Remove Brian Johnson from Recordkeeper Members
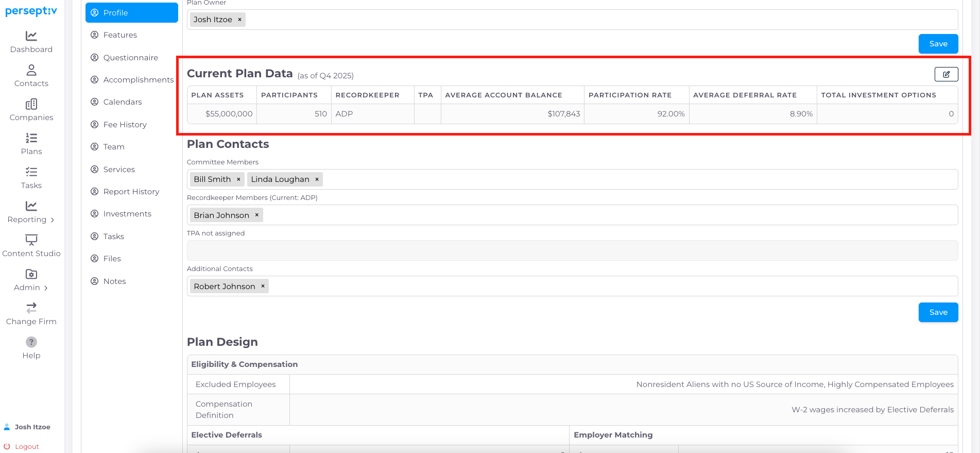Screen dimensions: 980x453 tap(256, 215)
